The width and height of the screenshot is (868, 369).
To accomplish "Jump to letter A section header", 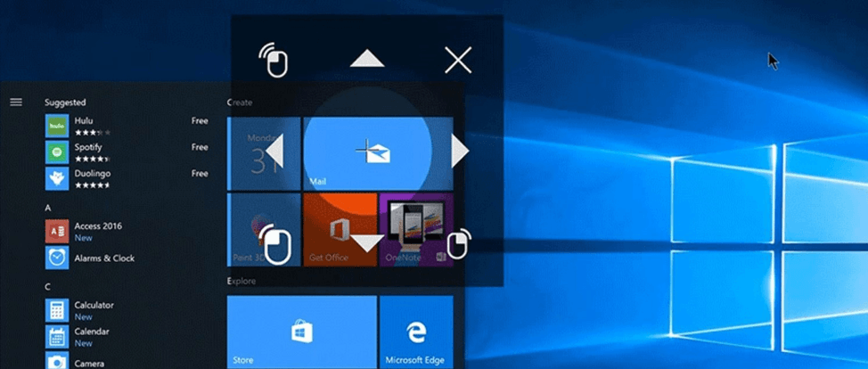I will coord(48,208).
